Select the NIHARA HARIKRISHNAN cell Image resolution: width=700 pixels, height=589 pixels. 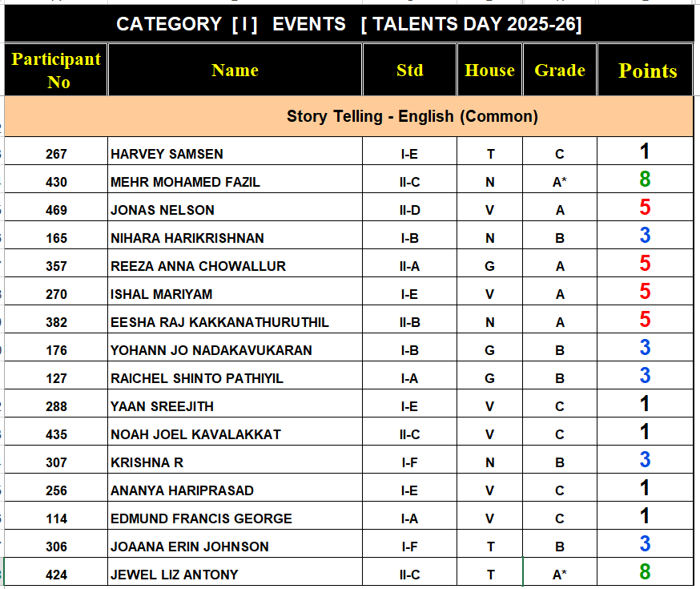(235, 236)
